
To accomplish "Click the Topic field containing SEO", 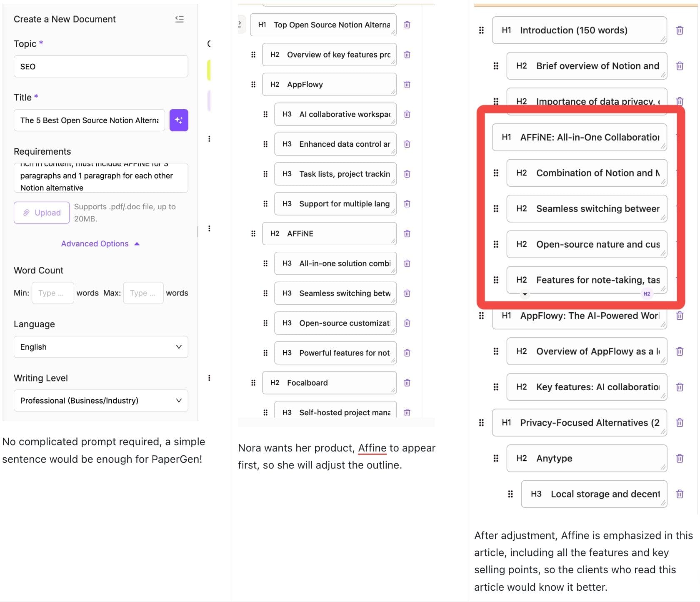I will [101, 67].
